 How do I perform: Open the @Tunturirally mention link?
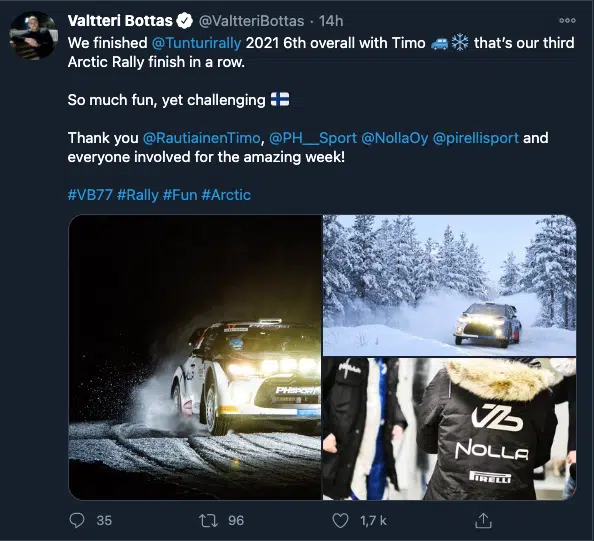point(196,43)
